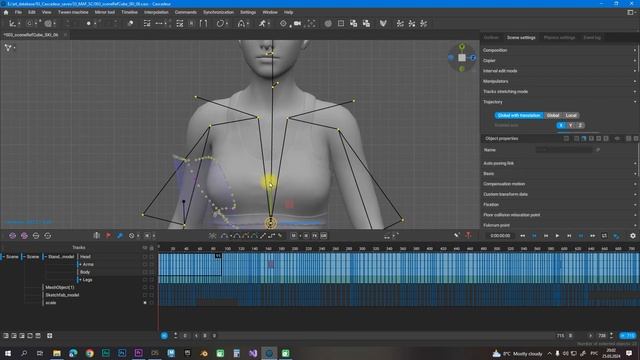Expand the Fixation section

click(x=559, y=204)
